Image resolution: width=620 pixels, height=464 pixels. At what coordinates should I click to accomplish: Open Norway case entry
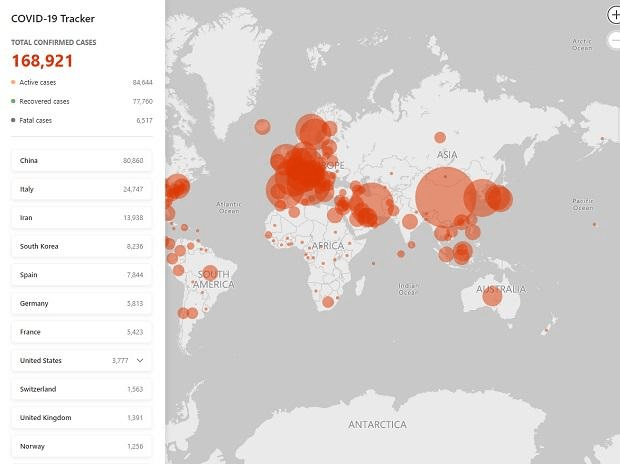(x=82, y=446)
